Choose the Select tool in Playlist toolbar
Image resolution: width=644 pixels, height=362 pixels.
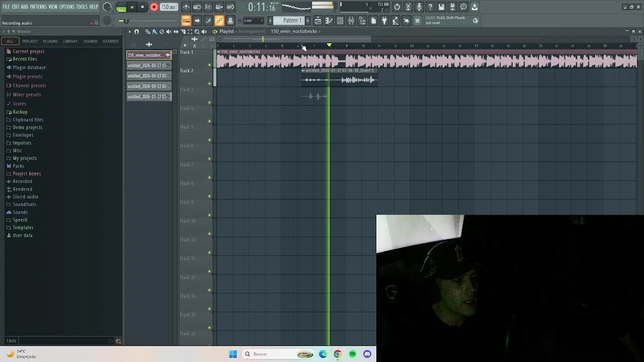pyautogui.click(x=190, y=32)
